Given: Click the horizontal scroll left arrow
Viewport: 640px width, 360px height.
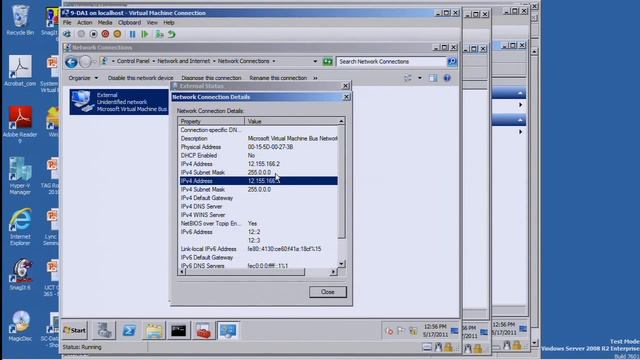Looking at the screenshot, I should tap(182, 272).
